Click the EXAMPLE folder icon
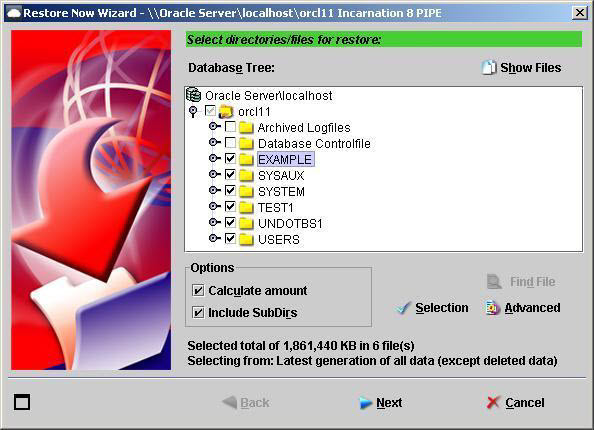The image size is (594, 430). 246,159
